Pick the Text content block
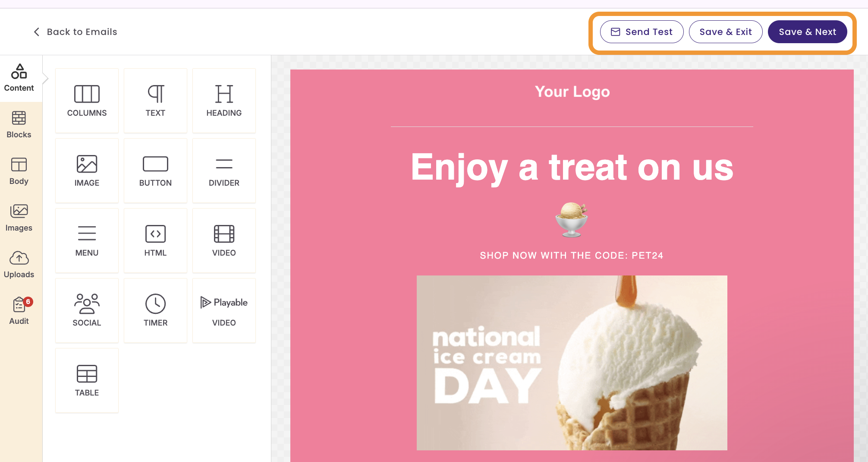The image size is (868, 462). point(155,101)
